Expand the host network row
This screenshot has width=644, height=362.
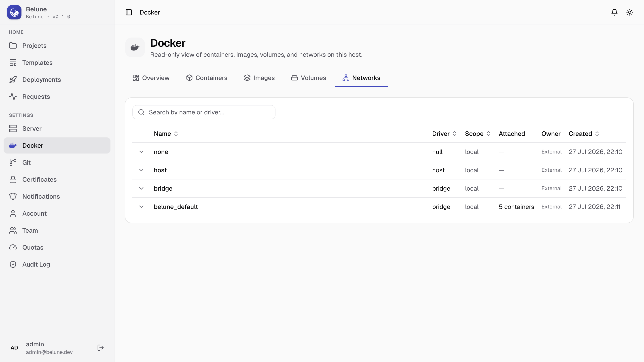coord(141,170)
